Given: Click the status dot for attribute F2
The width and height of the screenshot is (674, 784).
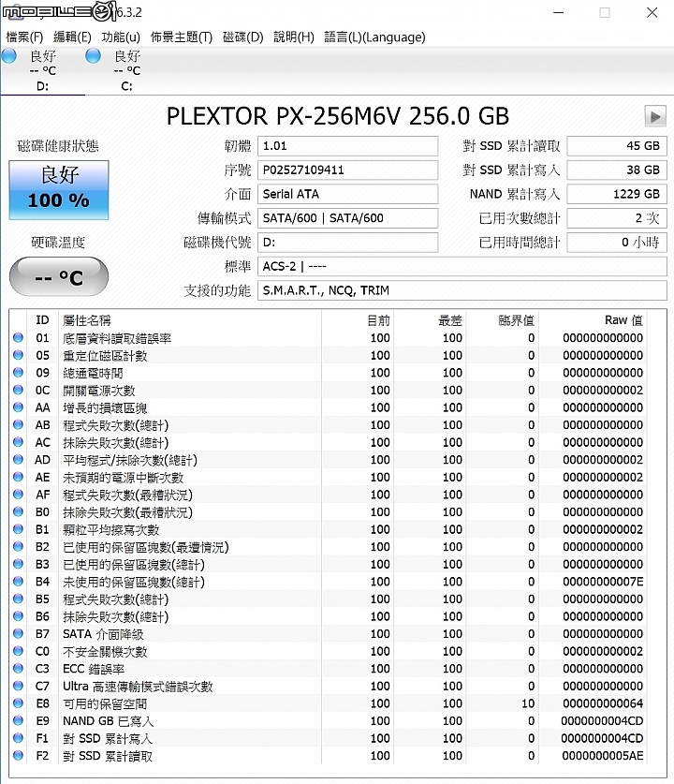Looking at the screenshot, I should tap(19, 756).
